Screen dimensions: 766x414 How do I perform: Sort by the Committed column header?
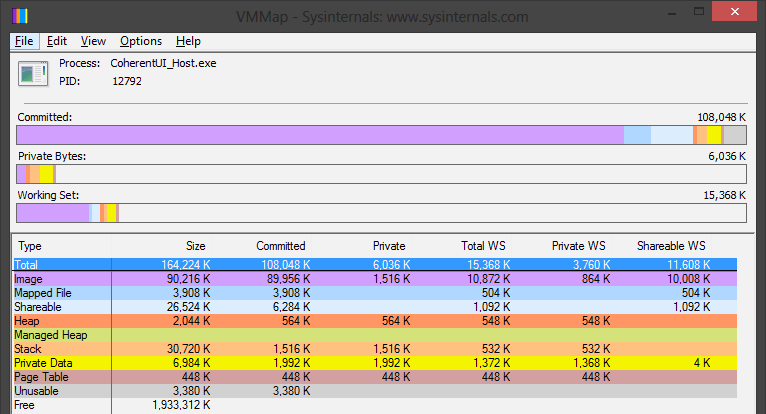click(280, 246)
